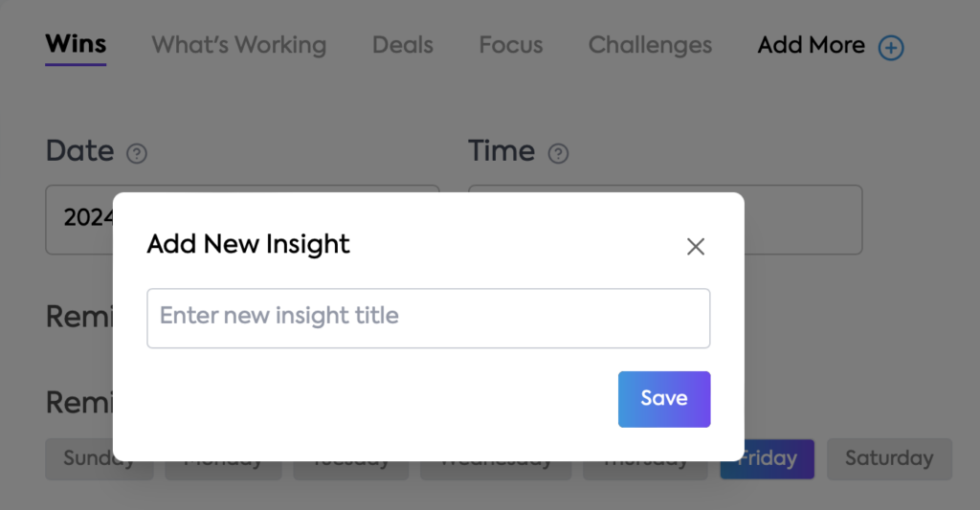Toggle the Monday reminder day
This screenshot has width=980, height=510.
pyautogui.click(x=223, y=470)
